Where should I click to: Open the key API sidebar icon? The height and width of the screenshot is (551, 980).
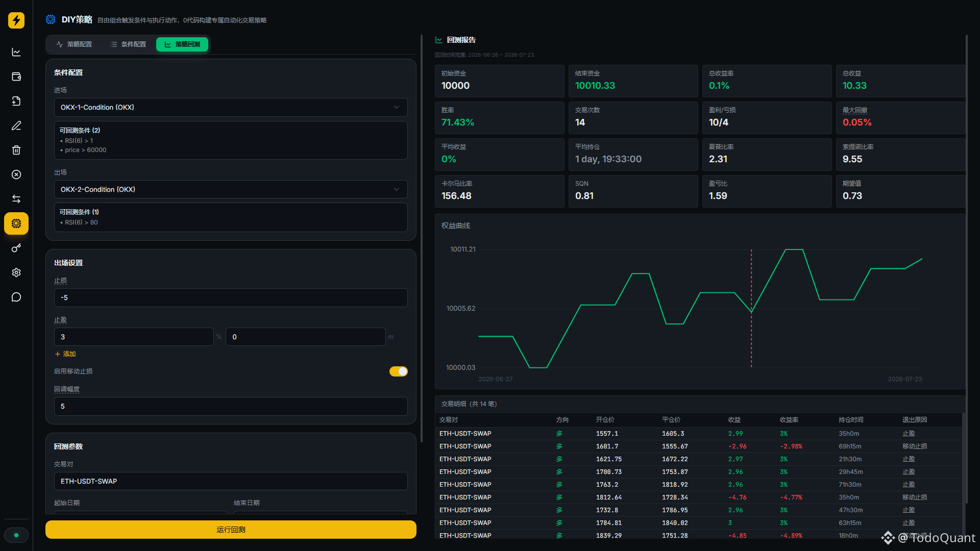[x=16, y=248]
